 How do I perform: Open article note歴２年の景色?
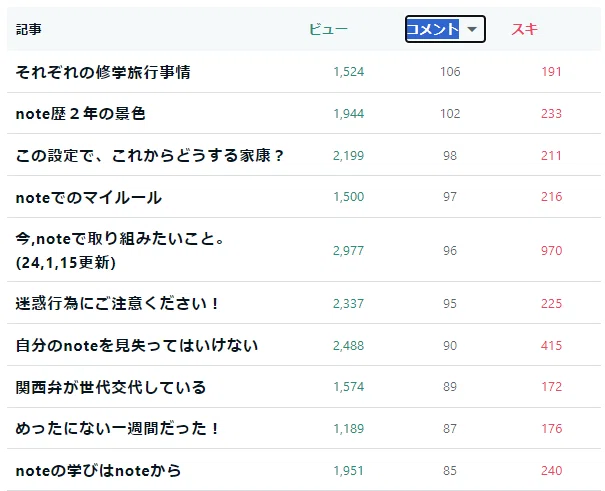pyautogui.click(x=80, y=114)
